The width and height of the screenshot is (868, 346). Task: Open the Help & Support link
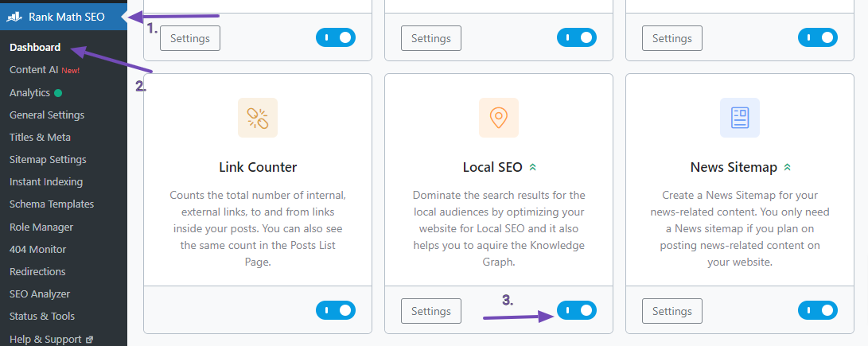(45, 339)
